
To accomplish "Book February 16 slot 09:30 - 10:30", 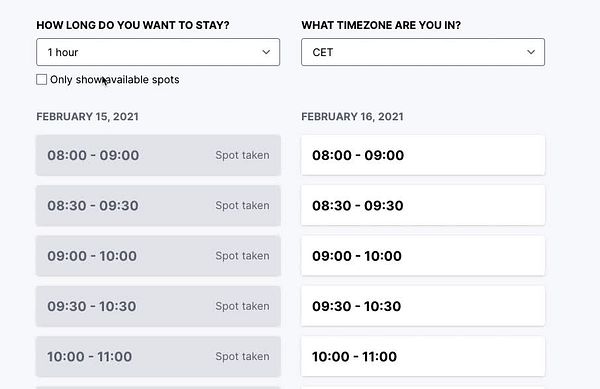I will coord(423,306).
